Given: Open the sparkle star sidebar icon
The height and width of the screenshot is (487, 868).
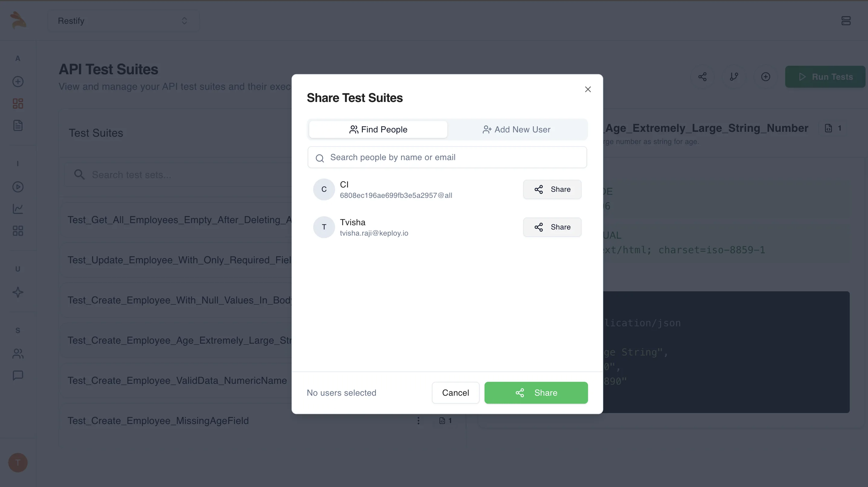Looking at the screenshot, I should (x=18, y=292).
